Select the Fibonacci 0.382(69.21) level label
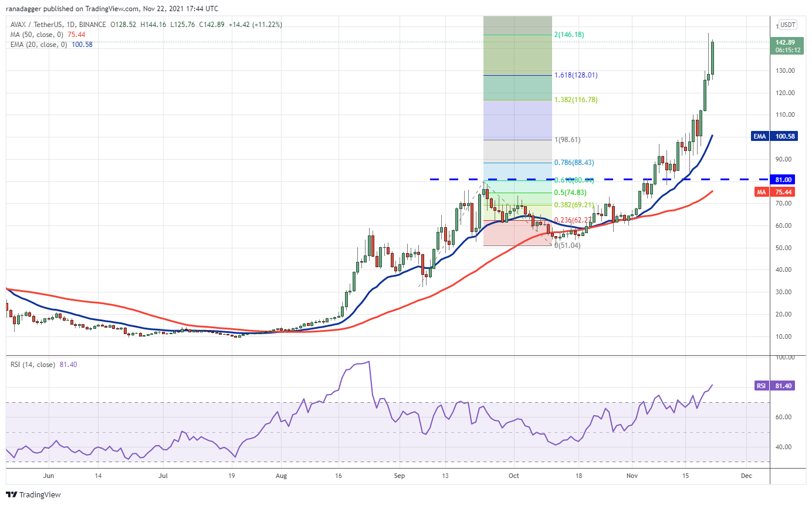Viewport: 812px width, 505px height. 576,206
